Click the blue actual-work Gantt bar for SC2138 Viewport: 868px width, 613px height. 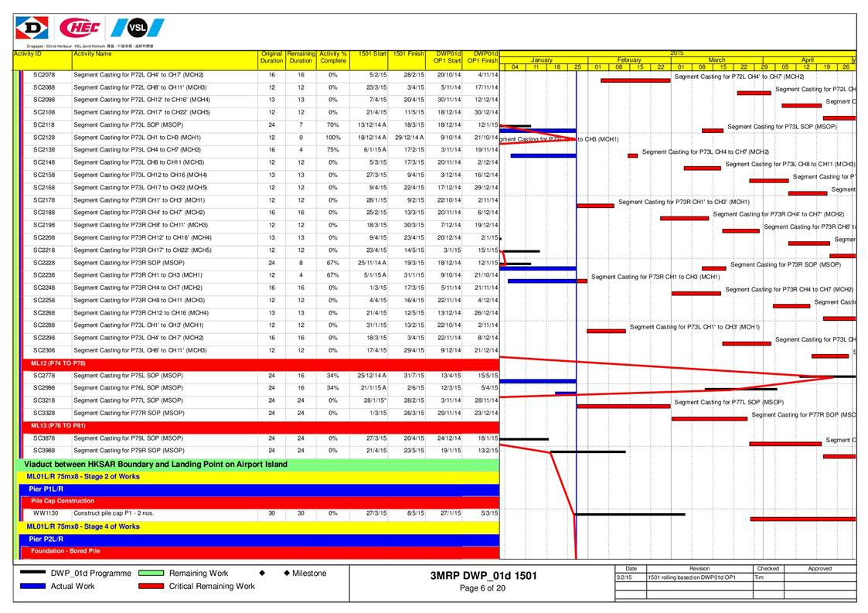click(x=543, y=155)
